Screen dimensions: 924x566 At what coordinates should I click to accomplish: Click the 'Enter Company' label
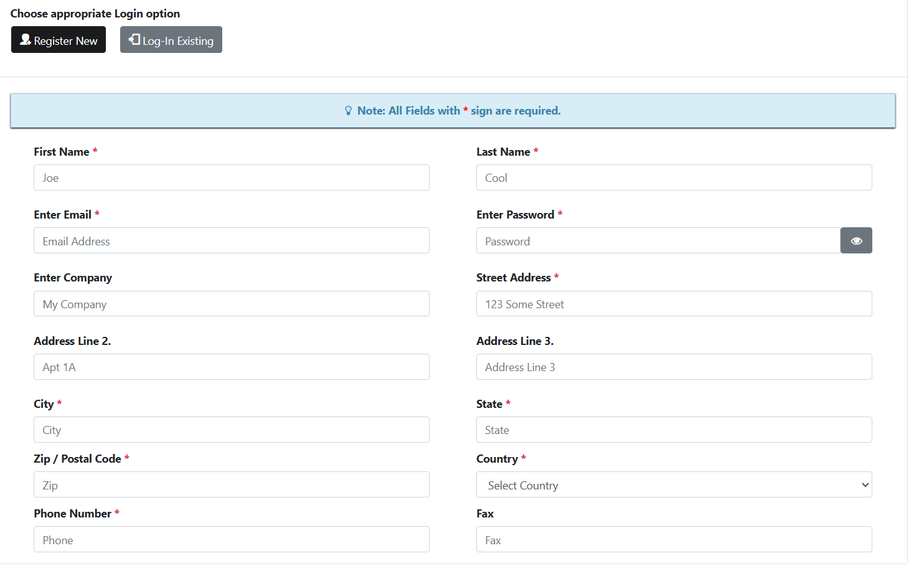click(73, 278)
